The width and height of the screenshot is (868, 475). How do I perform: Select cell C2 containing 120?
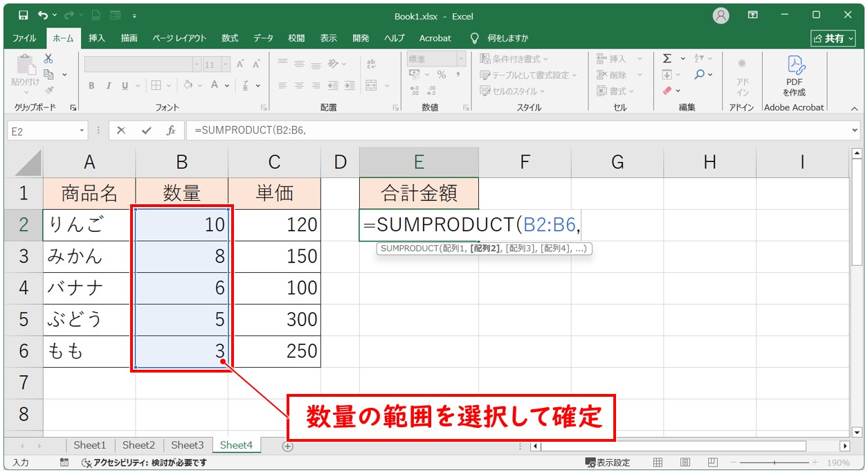click(274, 224)
